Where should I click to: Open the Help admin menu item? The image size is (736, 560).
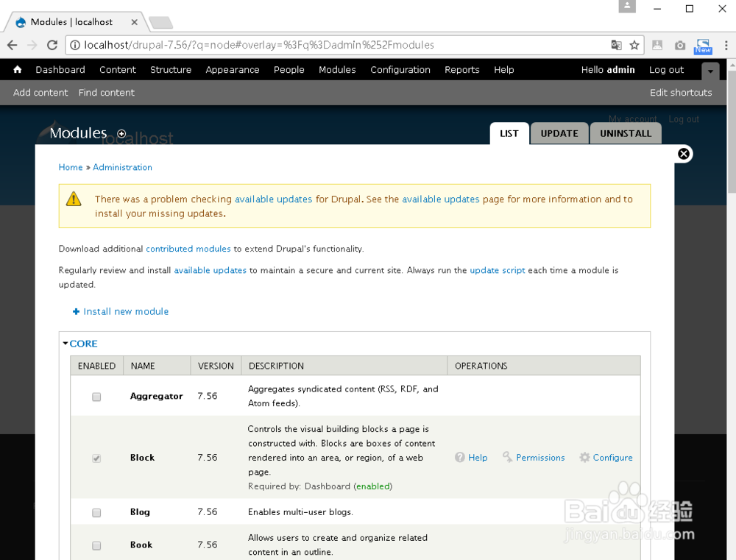[503, 69]
